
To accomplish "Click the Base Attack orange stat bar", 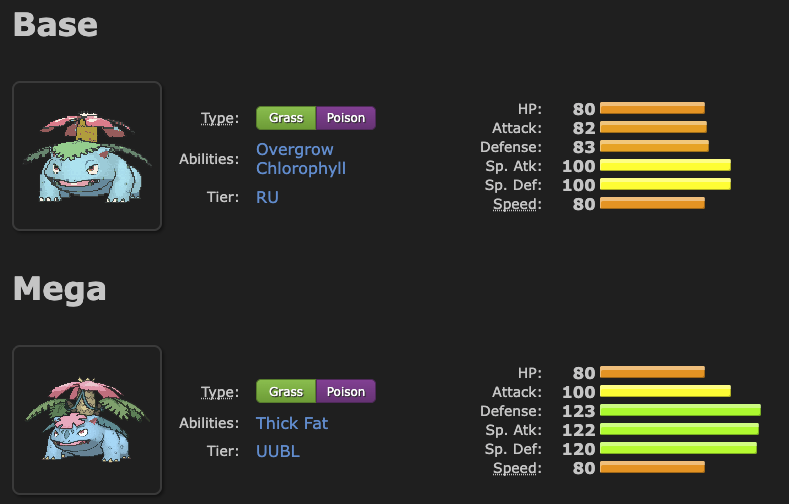I will coord(653,127).
